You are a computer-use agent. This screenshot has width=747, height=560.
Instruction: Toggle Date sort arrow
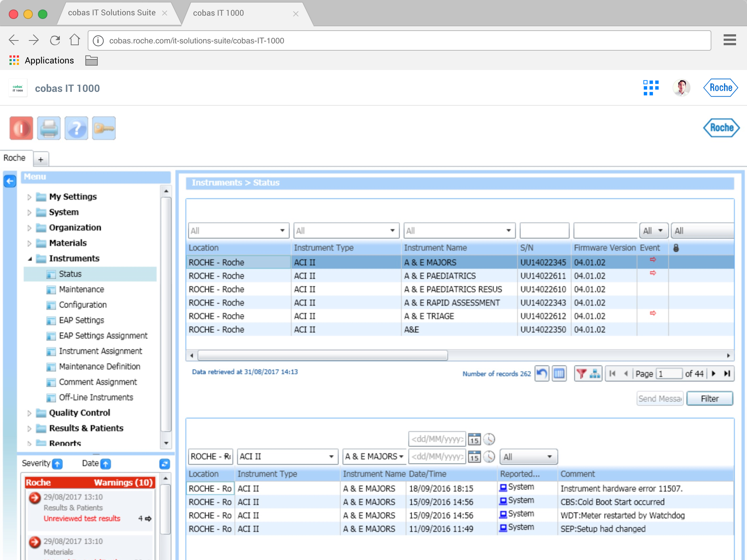click(x=105, y=464)
